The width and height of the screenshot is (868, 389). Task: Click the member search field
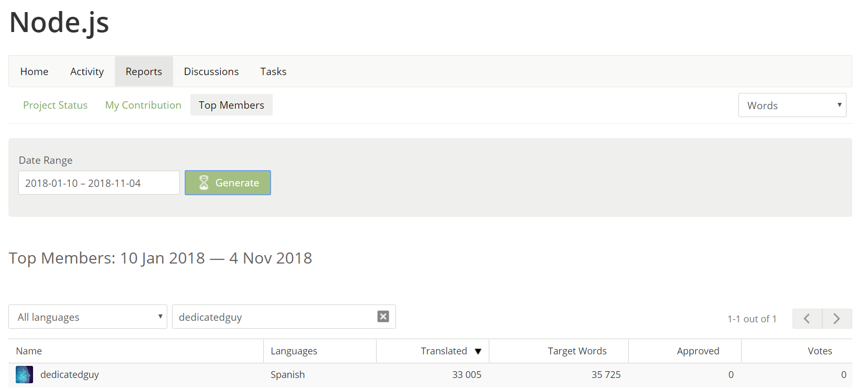[284, 317]
